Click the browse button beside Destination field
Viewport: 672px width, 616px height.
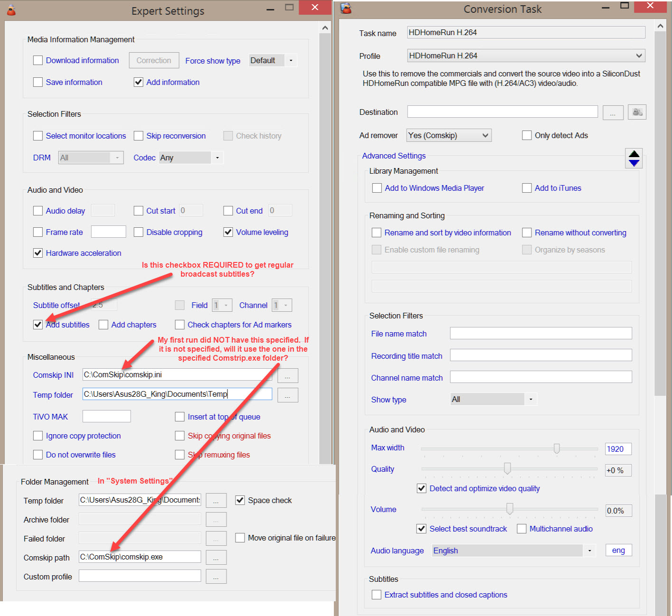click(613, 113)
